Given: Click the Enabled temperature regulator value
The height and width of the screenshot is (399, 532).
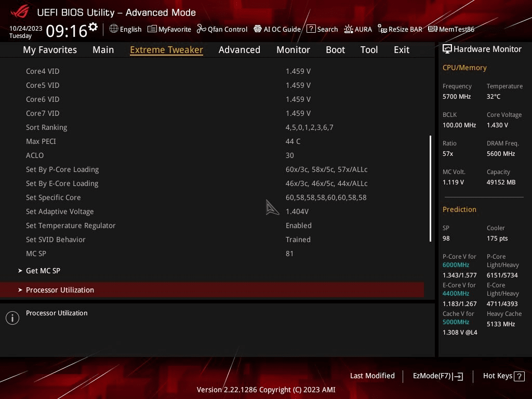Looking at the screenshot, I should click(x=299, y=225).
